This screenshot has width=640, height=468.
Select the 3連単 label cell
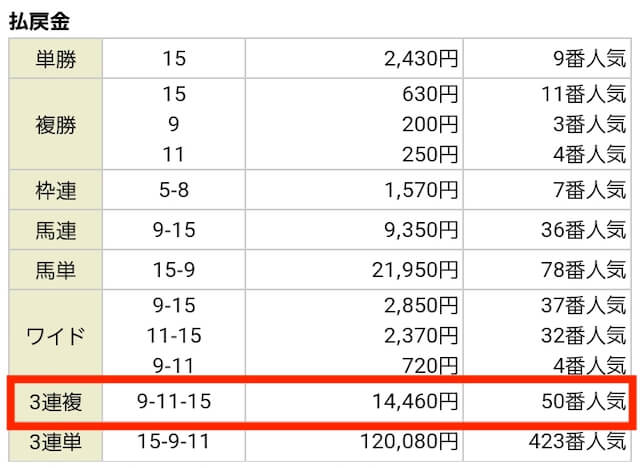click(x=56, y=441)
